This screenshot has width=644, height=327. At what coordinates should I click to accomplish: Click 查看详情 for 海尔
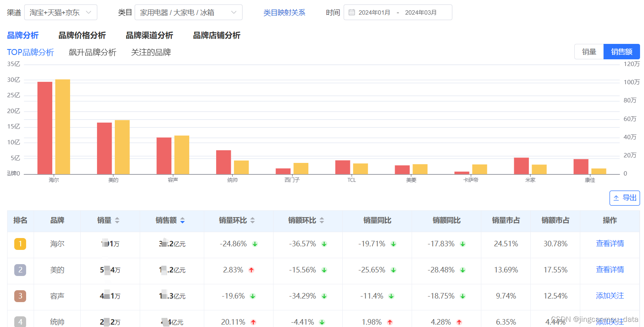coord(610,244)
